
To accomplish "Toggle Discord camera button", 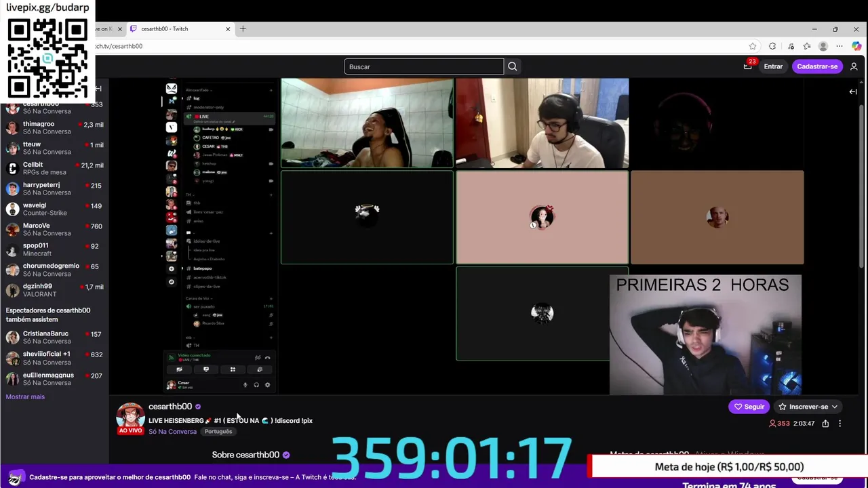I will click(179, 369).
